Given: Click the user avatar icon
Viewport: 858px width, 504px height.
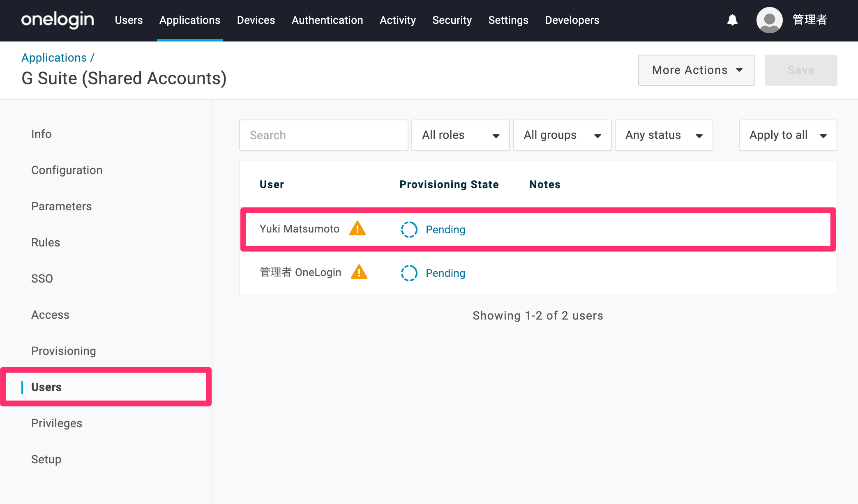Looking at the screenshot, I should [769, 20].
